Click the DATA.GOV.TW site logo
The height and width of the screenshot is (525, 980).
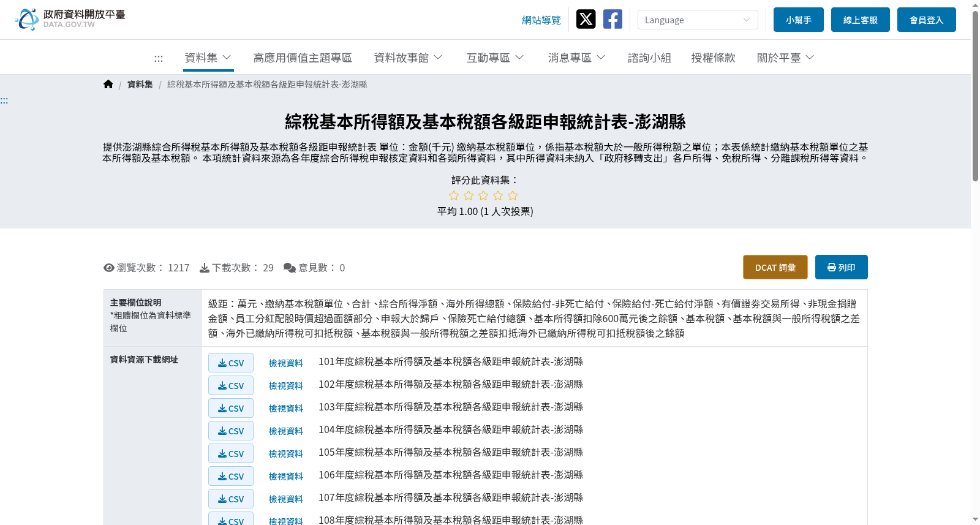[x=70, y=19]
